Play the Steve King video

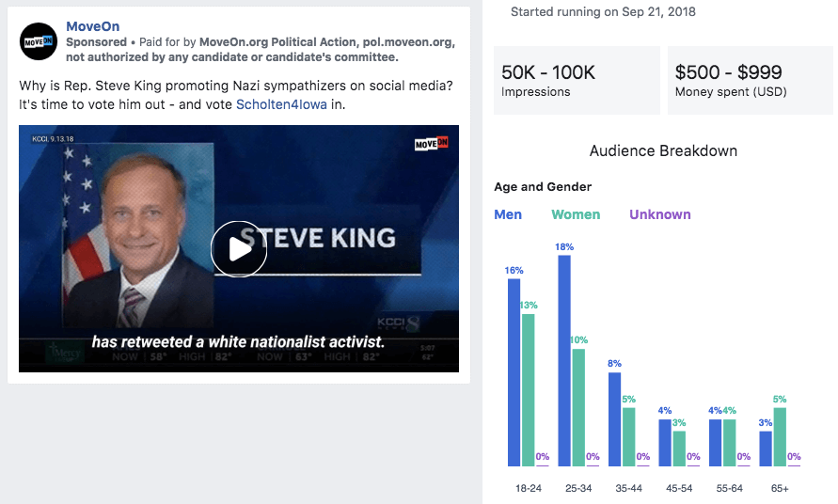tap(239, 249)
